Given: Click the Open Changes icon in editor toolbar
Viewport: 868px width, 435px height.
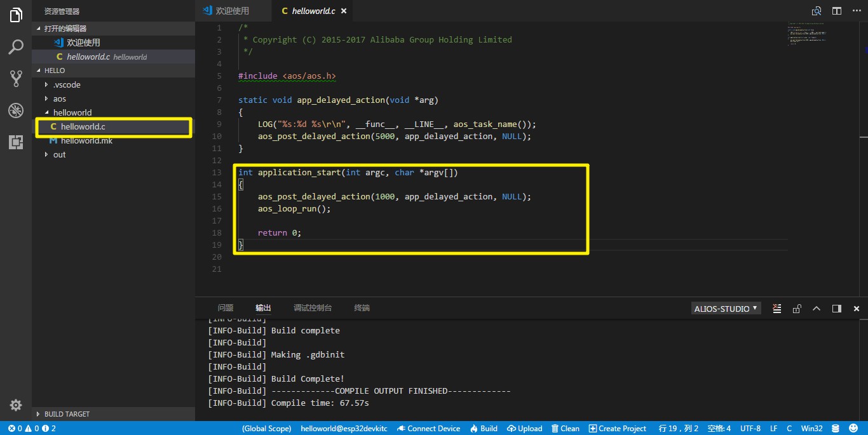Looking at the screenshot, I should (x=817, y=11).
